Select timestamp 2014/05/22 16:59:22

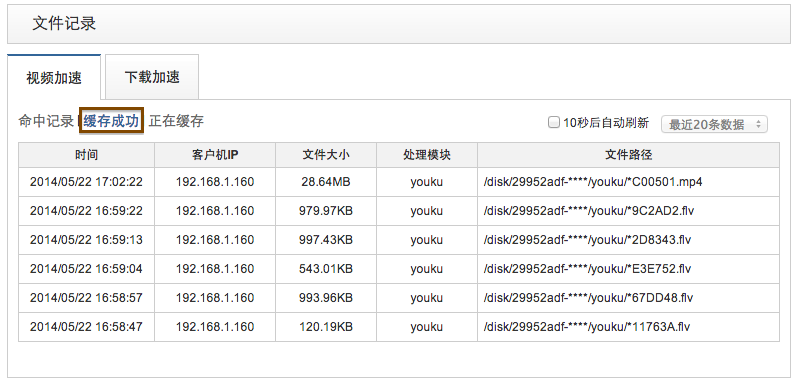click(86, 211)
